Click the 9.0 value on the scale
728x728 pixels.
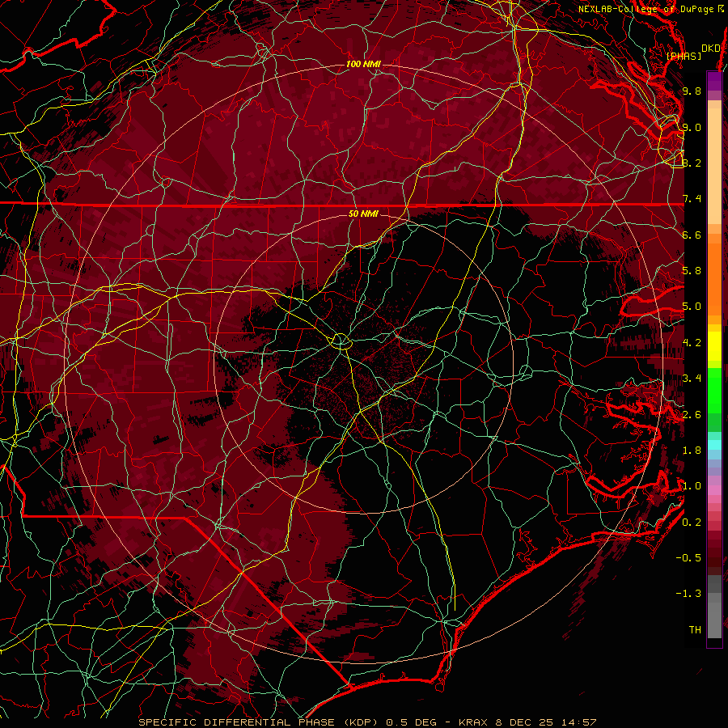coord(692,127)
